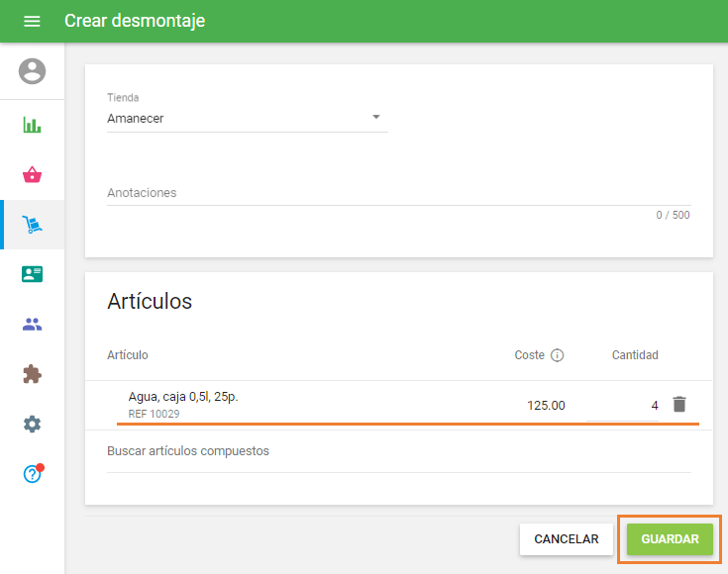
Task: Open the employees ID card section
Action: (32, 274)
